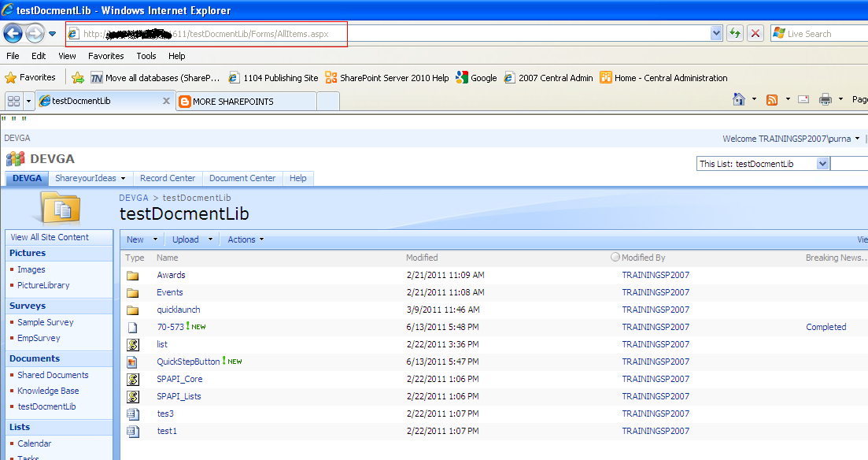Image resolution: width=868 pixels, height=460 pixels.
Task: Open the Record Center navigation tab
Action: coord(168,179)
